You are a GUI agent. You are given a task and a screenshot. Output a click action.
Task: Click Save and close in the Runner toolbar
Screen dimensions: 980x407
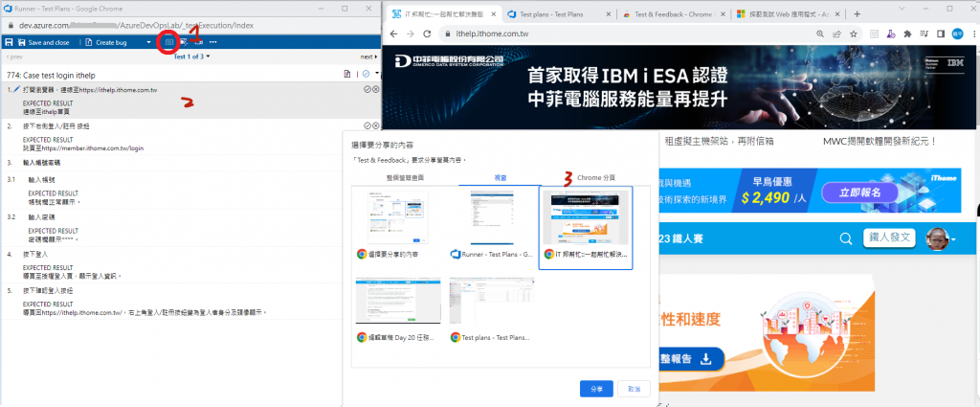[43, 42]
